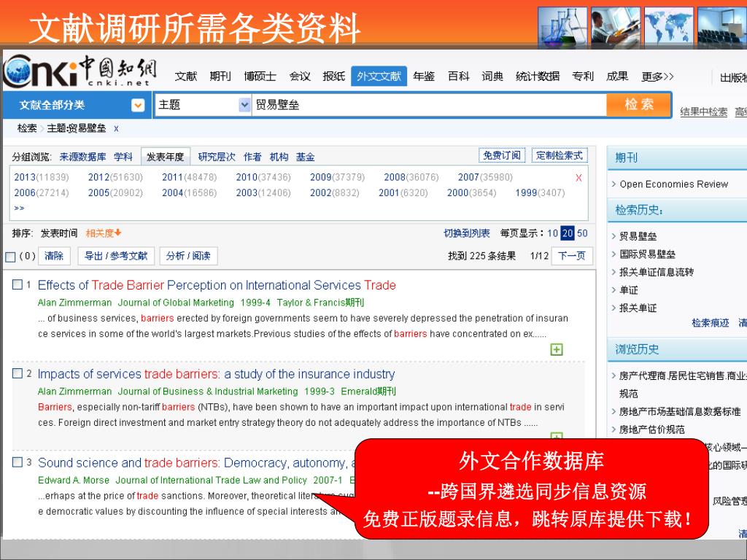The width and height of the screenshot is (747, 560).
Task: Click author Edward A. Morse
Action: (74, 480)
